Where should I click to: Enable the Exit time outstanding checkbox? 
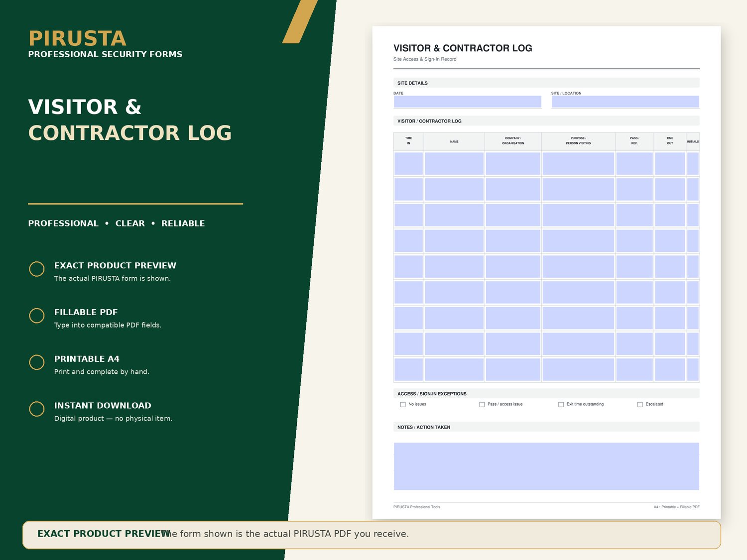point(561,405)
